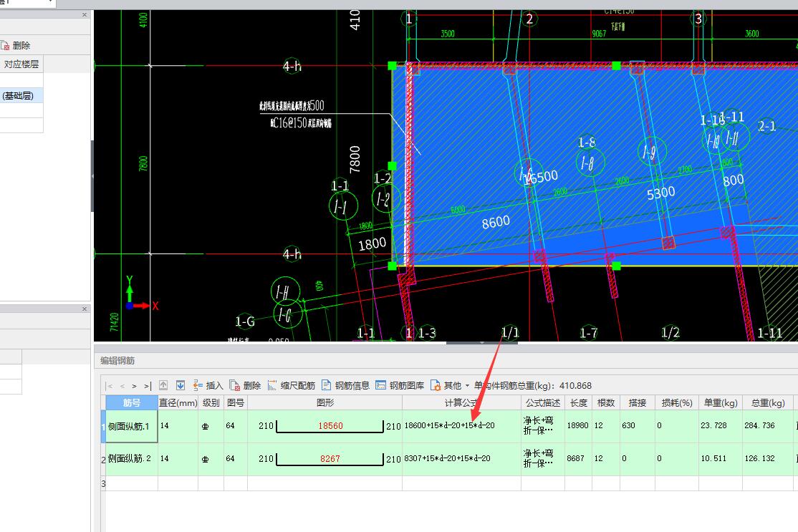Select the 侧面纵筋.2 cell

coord(132,459)
